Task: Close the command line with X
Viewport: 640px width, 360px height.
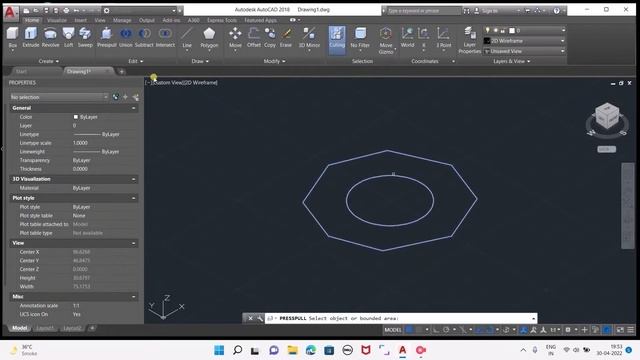Action: 250,318
